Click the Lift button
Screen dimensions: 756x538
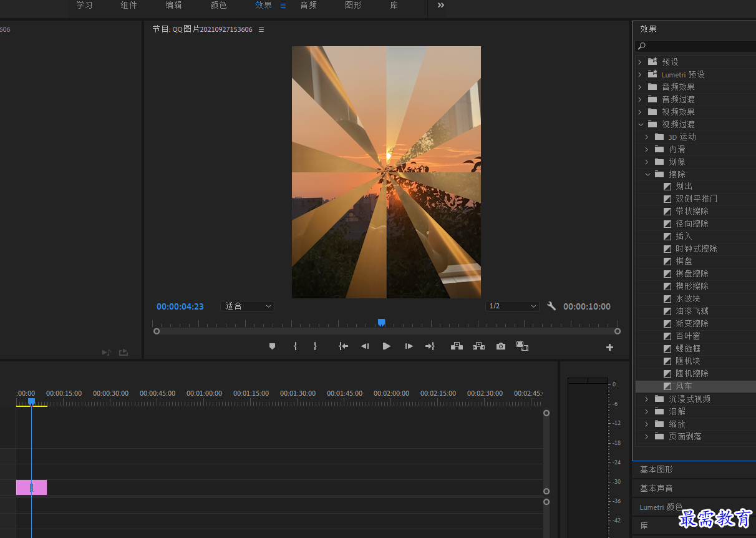(x=457, y=346)
